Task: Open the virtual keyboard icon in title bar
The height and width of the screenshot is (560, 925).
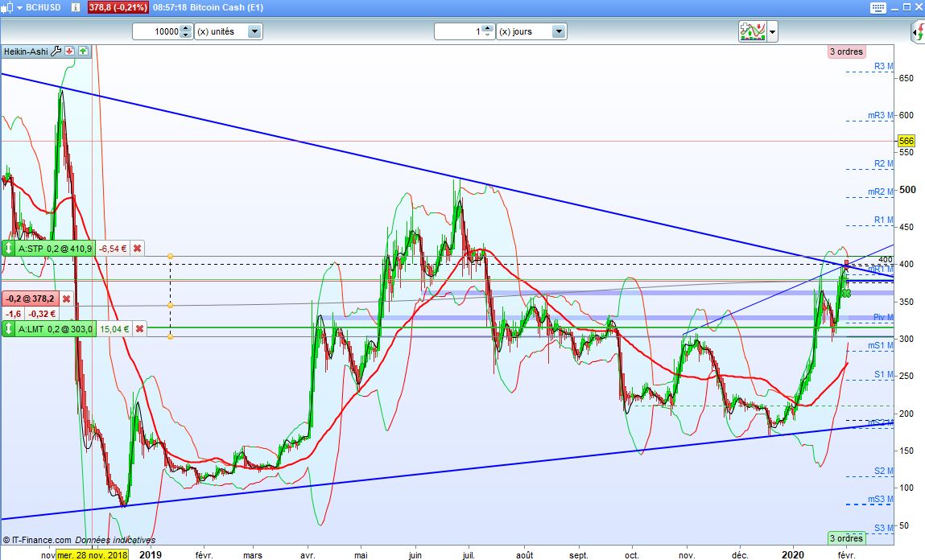Action: (878, 8)
